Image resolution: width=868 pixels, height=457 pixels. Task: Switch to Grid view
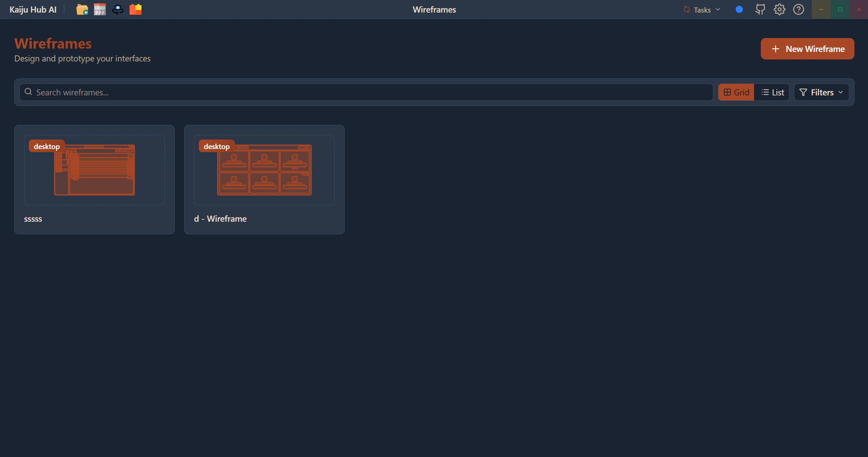tap(736, 92)
